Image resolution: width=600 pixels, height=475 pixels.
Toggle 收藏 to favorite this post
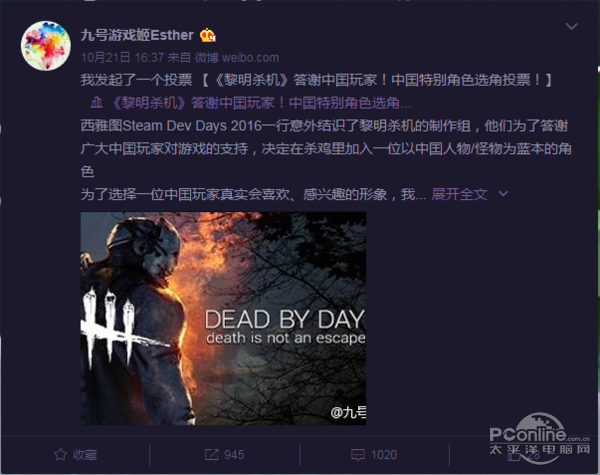tap(75, 454)
